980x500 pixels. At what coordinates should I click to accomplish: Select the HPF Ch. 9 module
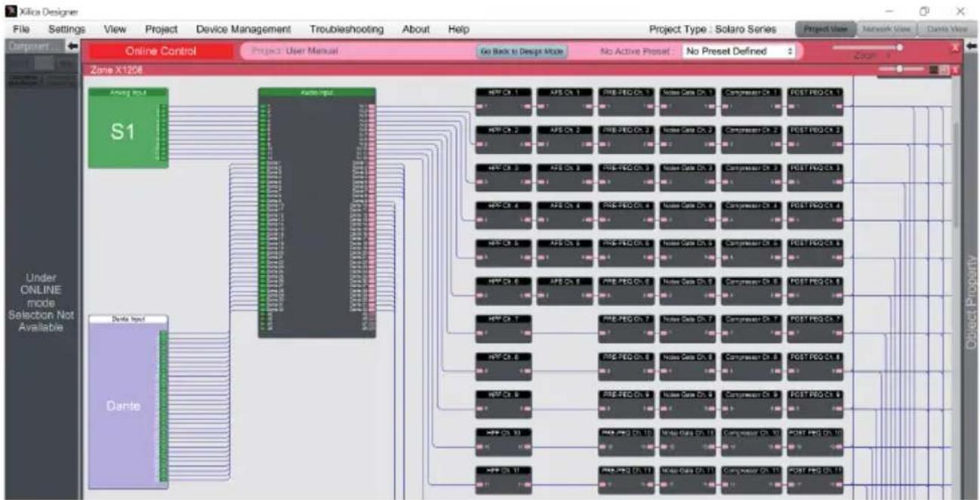click(504, 403)
